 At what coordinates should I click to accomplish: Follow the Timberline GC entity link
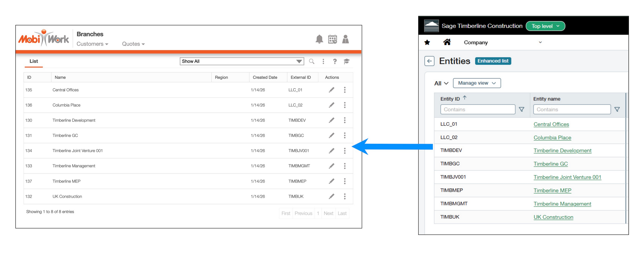[x=551, y=164]
